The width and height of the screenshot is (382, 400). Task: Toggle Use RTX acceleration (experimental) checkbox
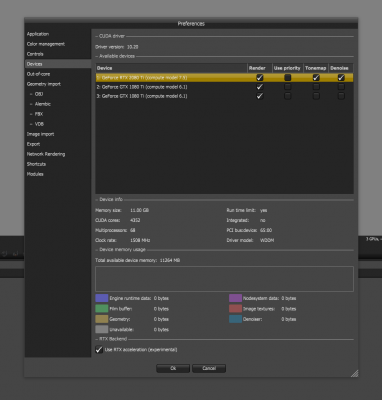tap(99, 350)
